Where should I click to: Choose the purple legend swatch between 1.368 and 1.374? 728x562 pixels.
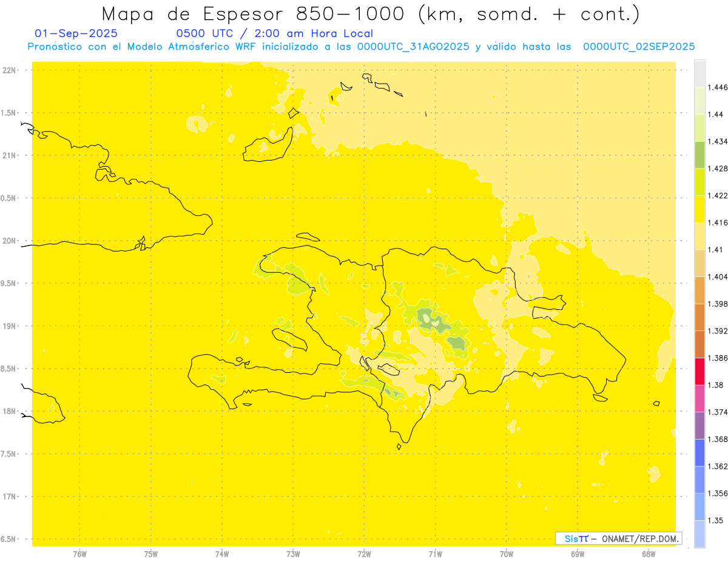pyautogui.click(x=699, y=426)
